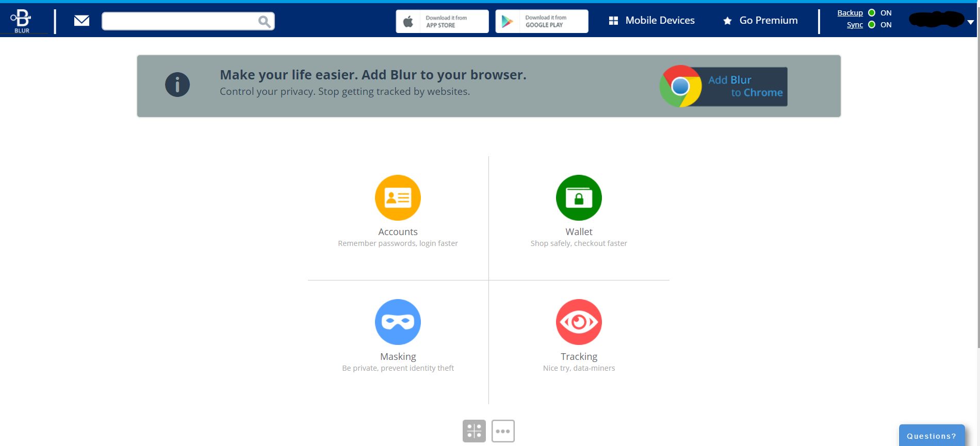The image size is (980, 446).
Task: Switch to grid view layout button
Action: tap(474, 431)
